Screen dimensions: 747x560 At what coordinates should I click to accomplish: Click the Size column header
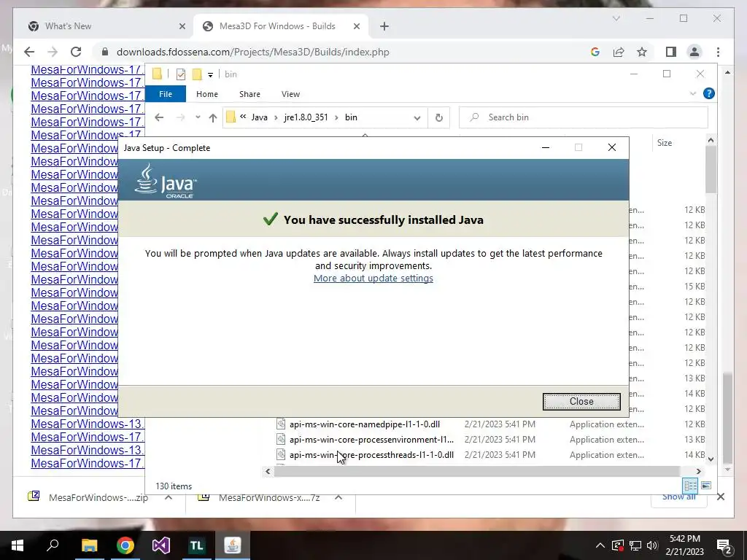(x=665, y=143)
